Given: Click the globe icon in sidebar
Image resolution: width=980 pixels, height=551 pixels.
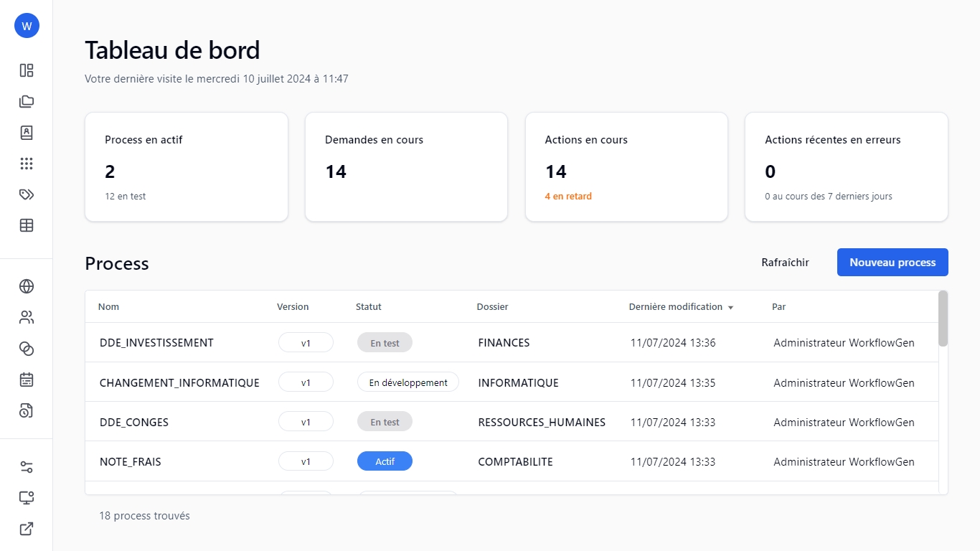Looking at the screenshot, I should 27,286.
